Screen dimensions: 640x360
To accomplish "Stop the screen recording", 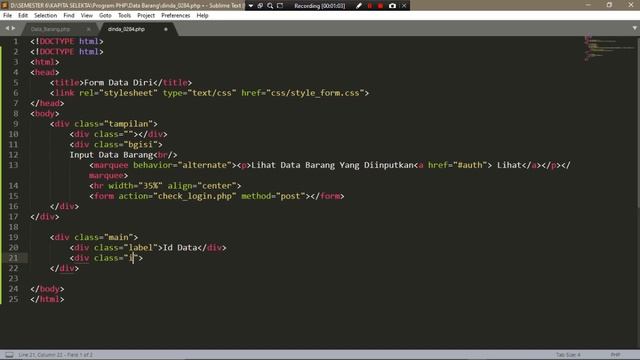I will 380,6.
